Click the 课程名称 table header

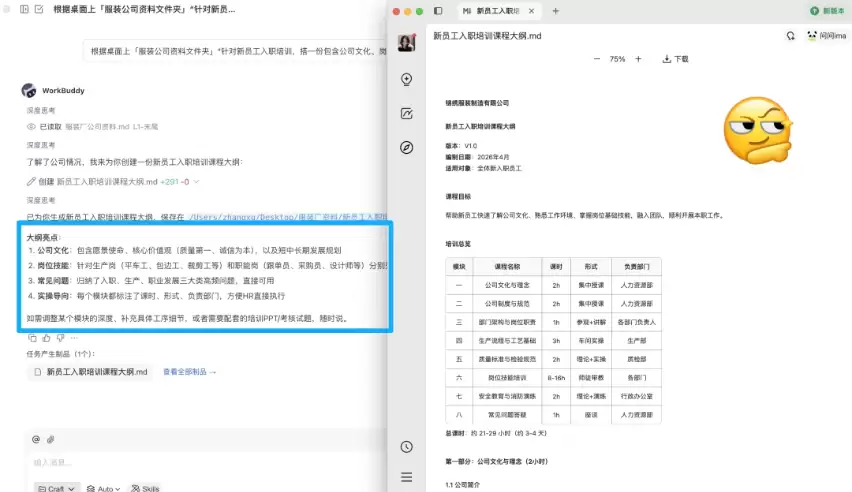click(507, 266)
